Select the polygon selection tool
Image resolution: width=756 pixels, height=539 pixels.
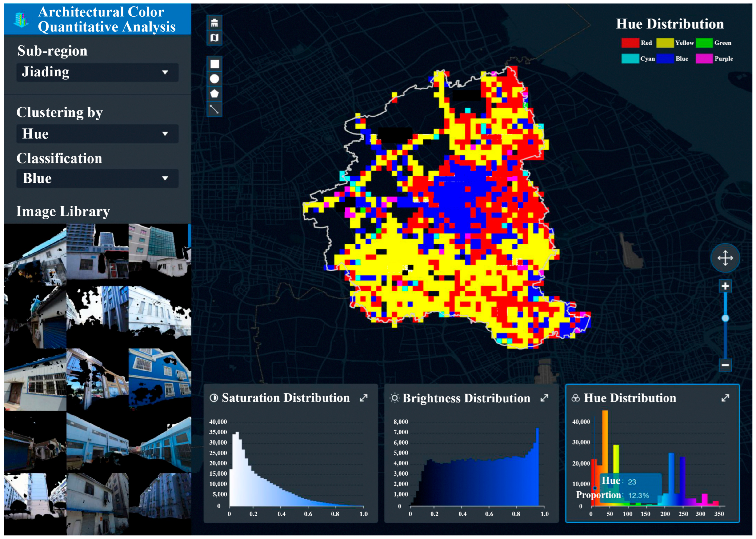click(x=214, y=94)
